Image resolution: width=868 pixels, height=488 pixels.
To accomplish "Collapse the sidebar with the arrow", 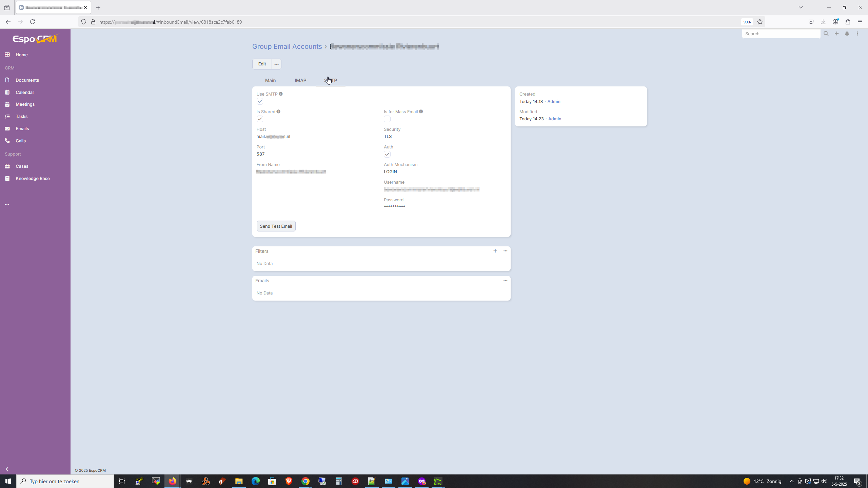I will (7, 469).
